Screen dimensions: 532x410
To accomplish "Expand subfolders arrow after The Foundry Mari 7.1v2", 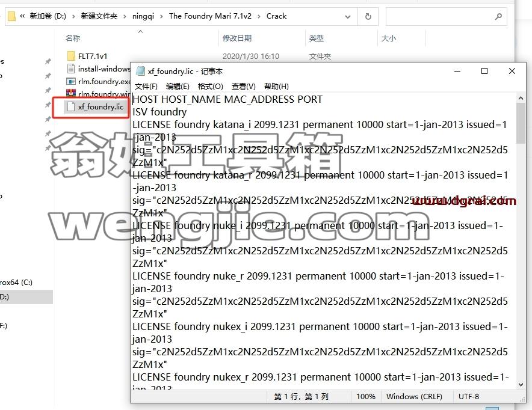I will [259, 16].
